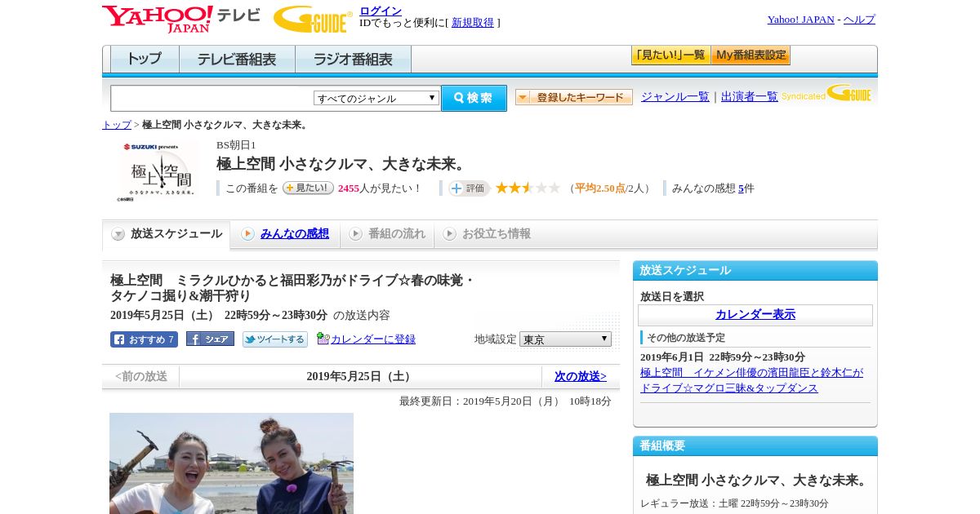980x514 pixels.
Task: Open the ジャンル一覧 link
Action: click(x=675, y=96)
